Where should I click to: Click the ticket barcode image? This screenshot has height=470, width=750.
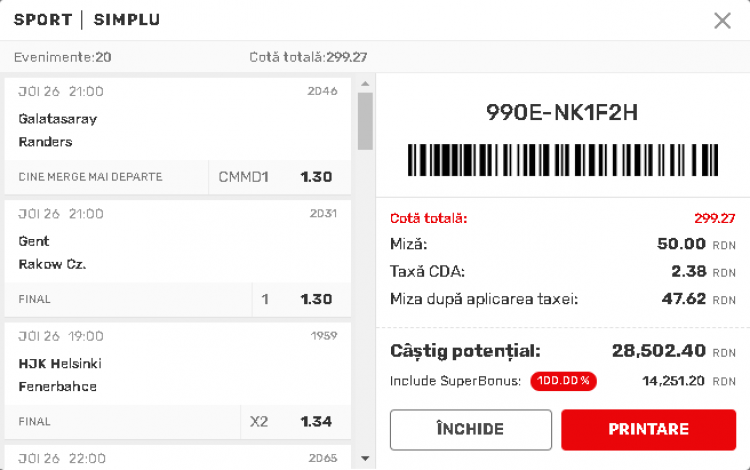point(562,160)
